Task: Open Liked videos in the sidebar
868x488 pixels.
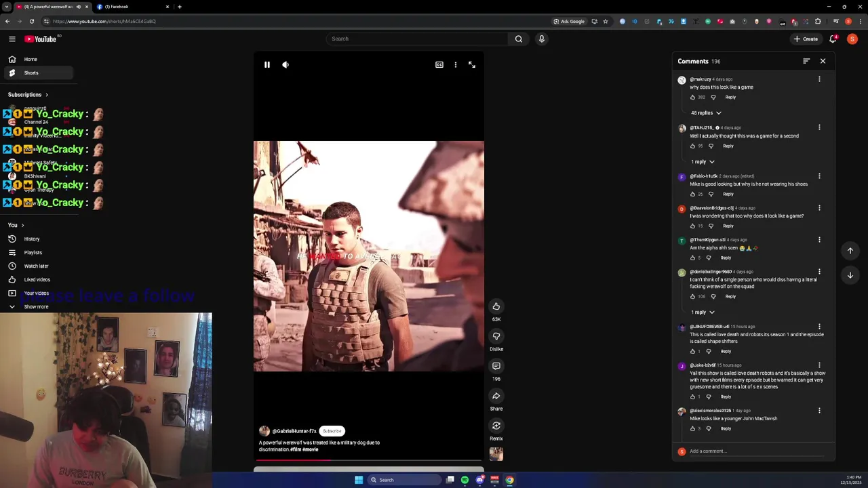Action: pos(38,280)
